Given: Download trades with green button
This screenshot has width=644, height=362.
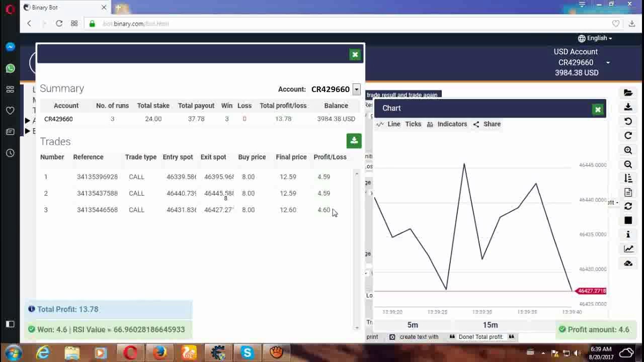Looking at the screenshot, I should [354, 141].
